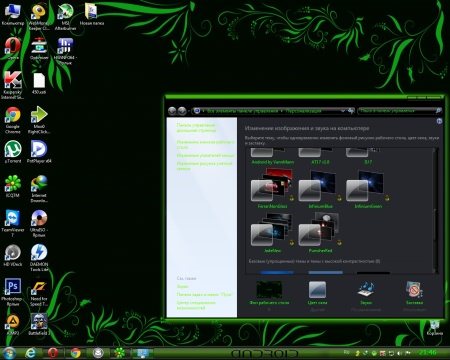Launch Internet Explorer from the taskbar
The height and width of the screenshot is (360, 450).
31,353
